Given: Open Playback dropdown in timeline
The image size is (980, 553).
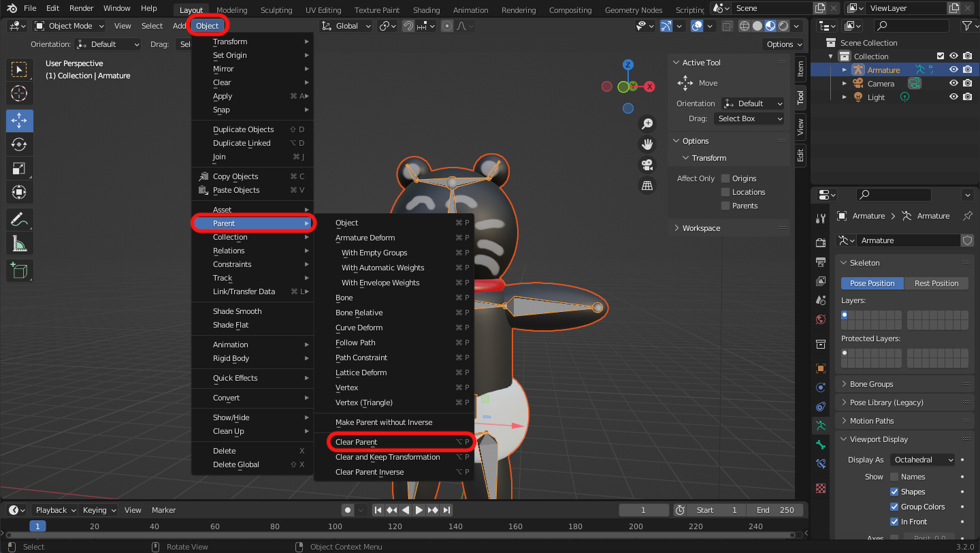Looking at the screenshot, I should click(x=55, y=509).
